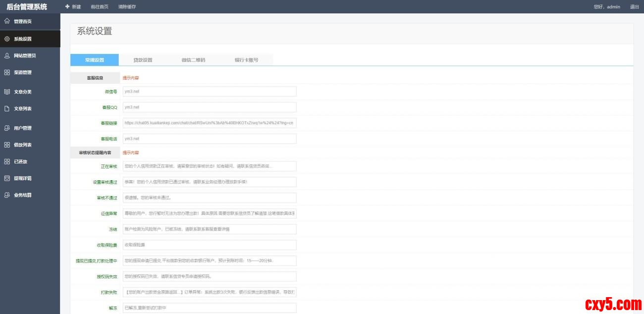The height and width of the screenshot is (314, 644).
Task: Click the 前往首页 link
Action: 100,7
